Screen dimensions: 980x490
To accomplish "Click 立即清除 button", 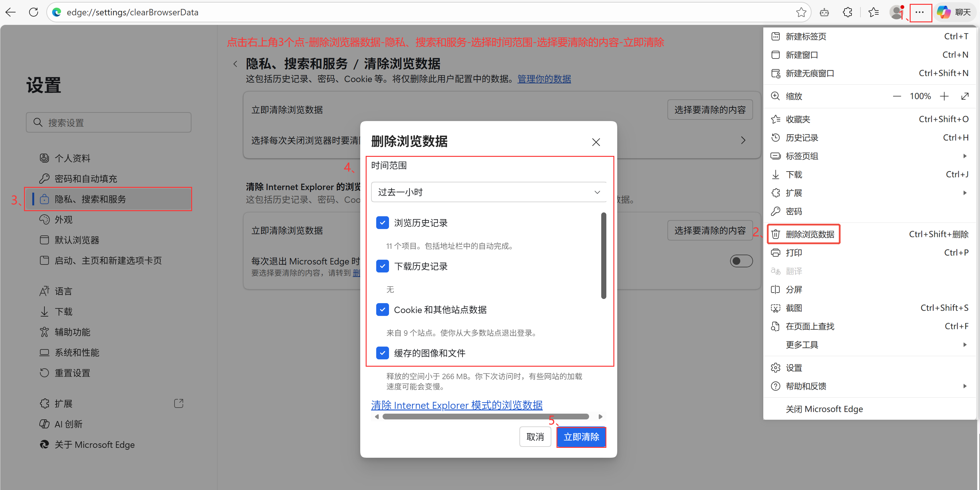I will click(581, 437).
